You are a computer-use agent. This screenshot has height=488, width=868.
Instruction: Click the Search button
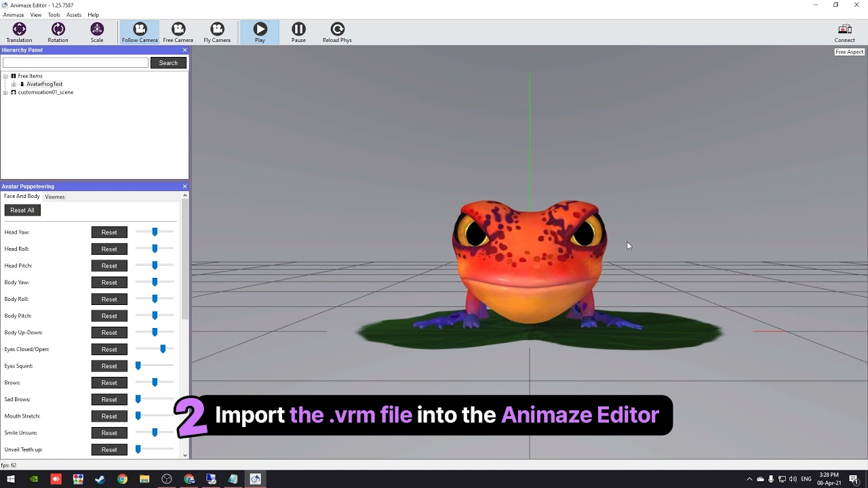pyautogui.click(x=168, y=63)
